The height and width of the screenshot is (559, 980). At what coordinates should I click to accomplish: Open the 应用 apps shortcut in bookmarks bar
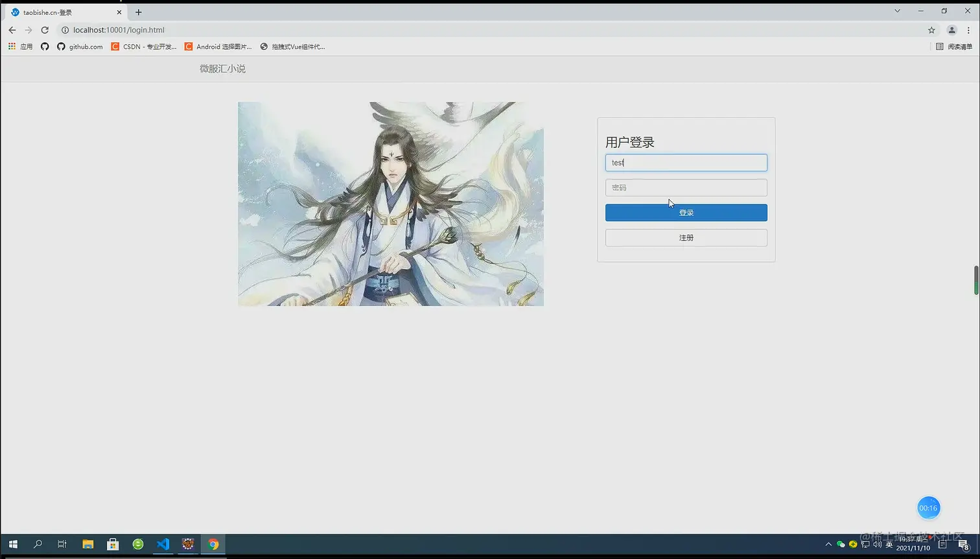coord(20,47)
